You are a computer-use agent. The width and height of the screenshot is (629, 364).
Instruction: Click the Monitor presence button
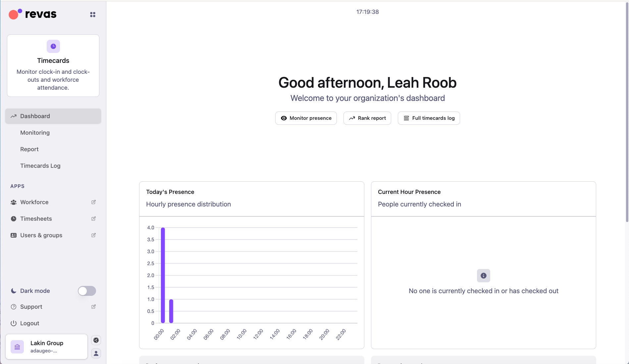click(306, 118)
